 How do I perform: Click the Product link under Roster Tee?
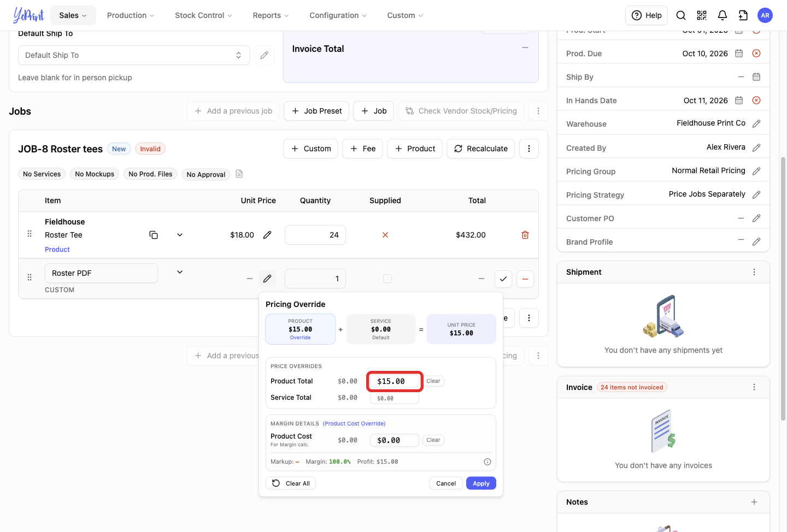[57, 250]
